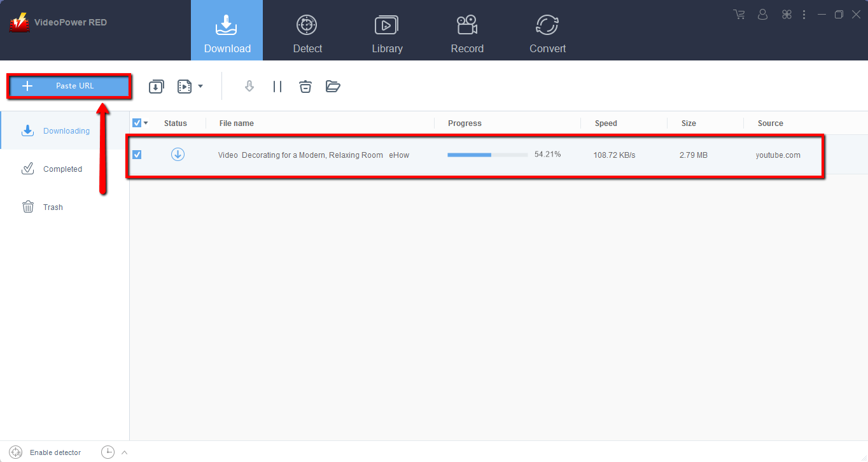Click the batch download toolbar icon
Viewport: 868px width, 462px height.
156,86
